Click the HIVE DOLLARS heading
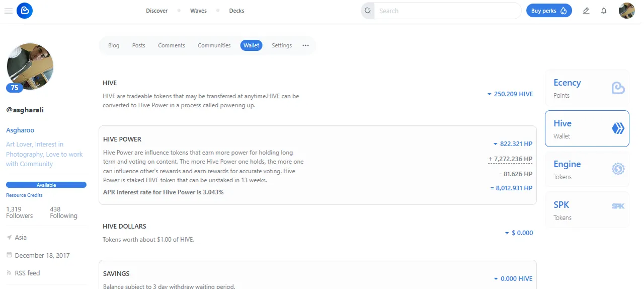This screenshot has height=289, width=644. point(124,227)
